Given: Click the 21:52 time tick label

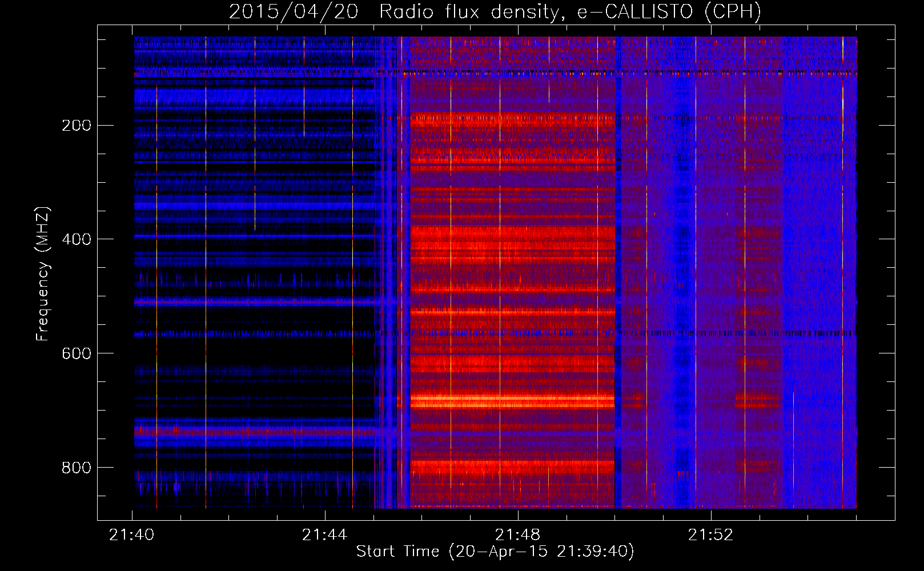Looking at the screenshot, I should [711, 535].
